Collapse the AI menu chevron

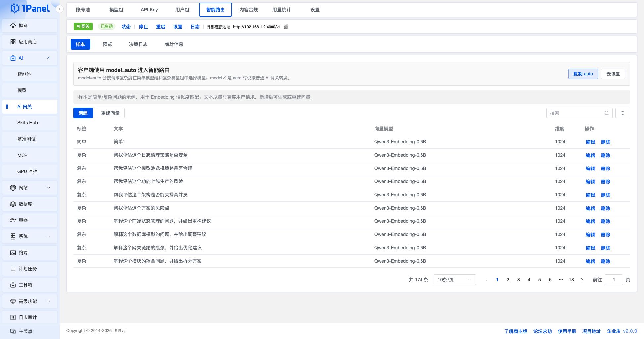(x=49, y=58)
